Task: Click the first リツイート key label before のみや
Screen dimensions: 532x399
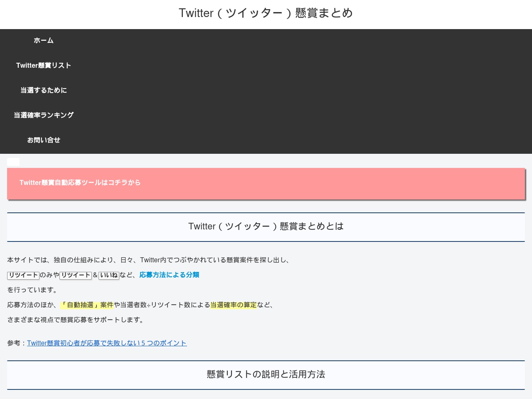Action: pos(23,275)
